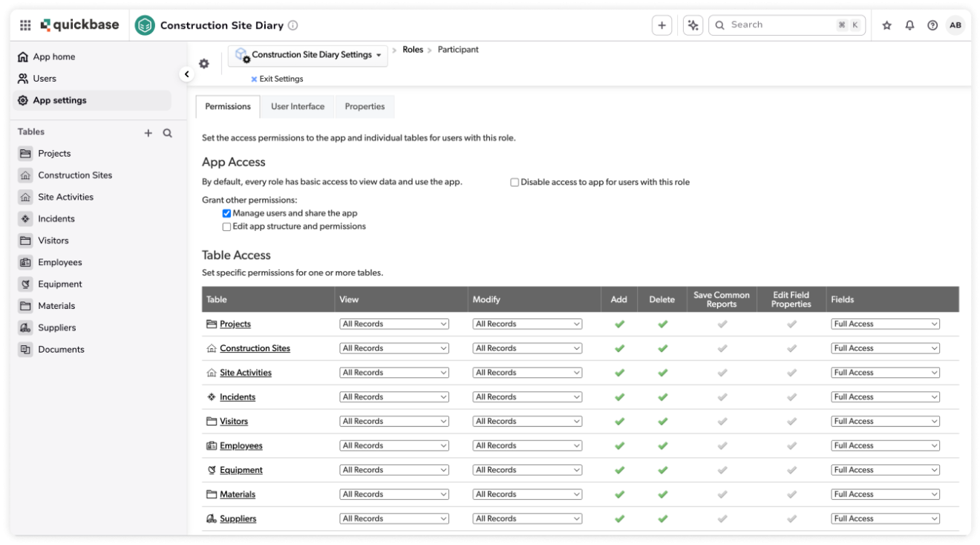The image size is (980, 545).
Task: Open the AB user avatar menu
Action: (958, 24)
